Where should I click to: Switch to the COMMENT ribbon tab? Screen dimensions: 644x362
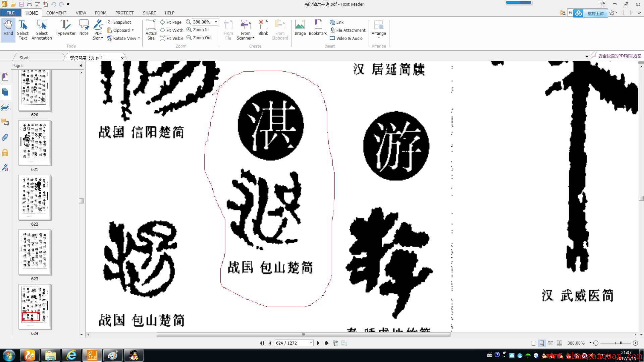point(56,13)
